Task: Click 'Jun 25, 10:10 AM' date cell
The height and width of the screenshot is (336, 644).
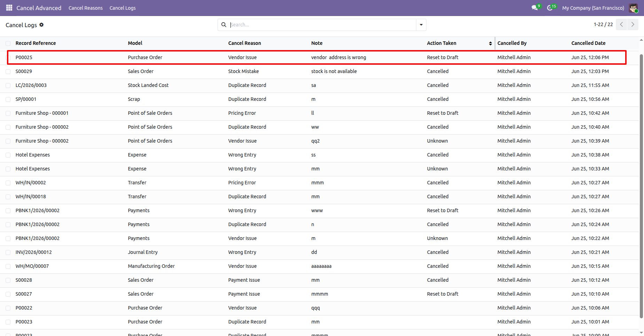Action: pyautogui.click(x=590, y=294)
